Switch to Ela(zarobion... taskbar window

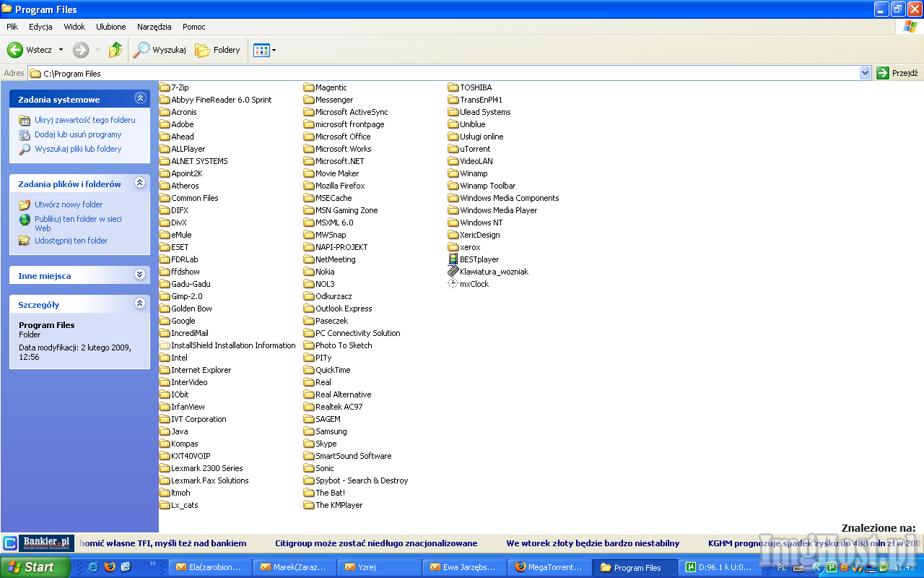[210, 567]
